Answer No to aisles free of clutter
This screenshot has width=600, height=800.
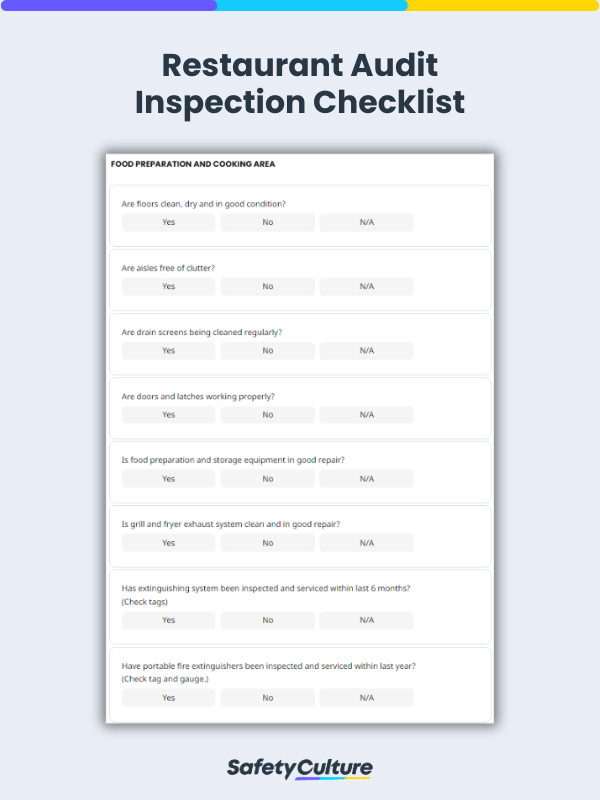point(267,286)
